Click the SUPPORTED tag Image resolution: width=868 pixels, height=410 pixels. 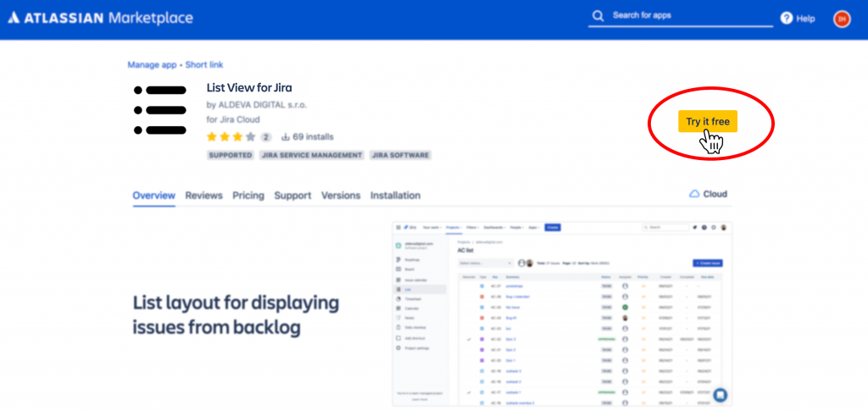231,156
